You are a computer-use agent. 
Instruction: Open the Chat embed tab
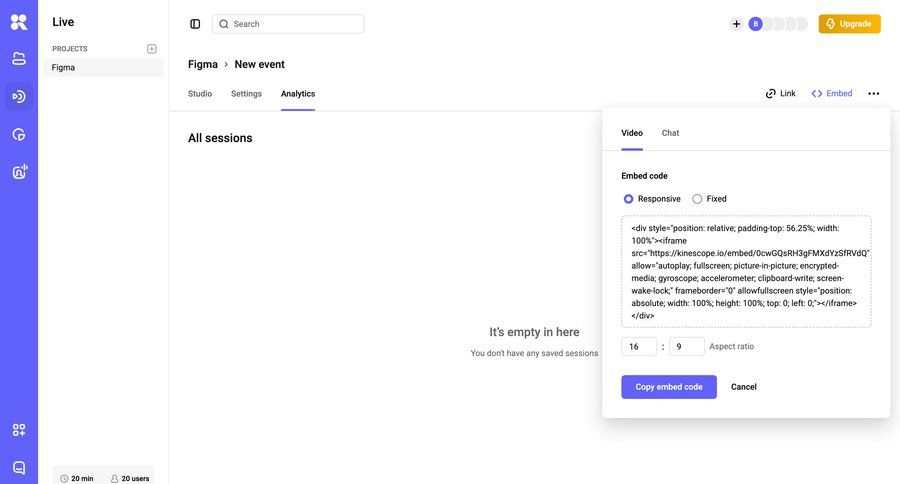670,133
